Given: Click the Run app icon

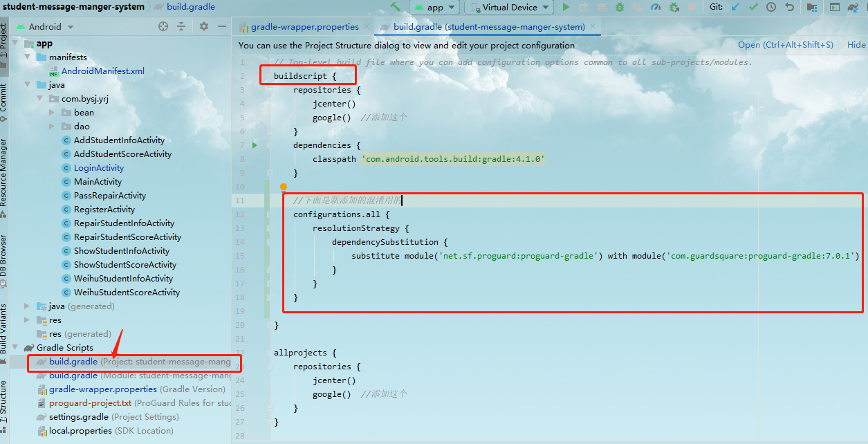Looking at the screenshot, I should tap(566, 7).
